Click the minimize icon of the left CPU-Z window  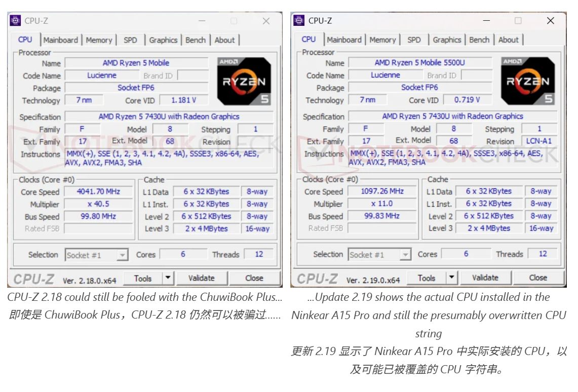point(202,21)
